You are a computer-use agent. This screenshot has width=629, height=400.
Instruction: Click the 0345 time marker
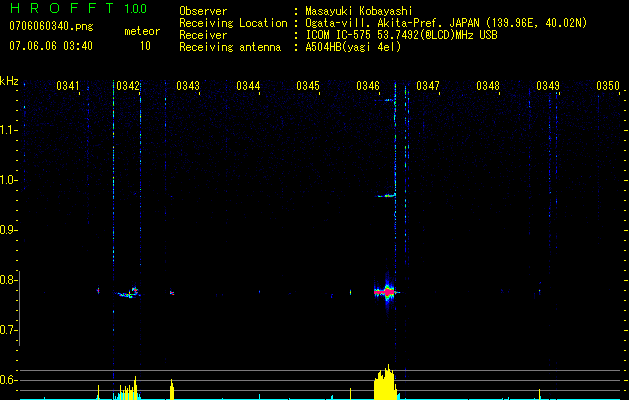[x=308, y=86]
